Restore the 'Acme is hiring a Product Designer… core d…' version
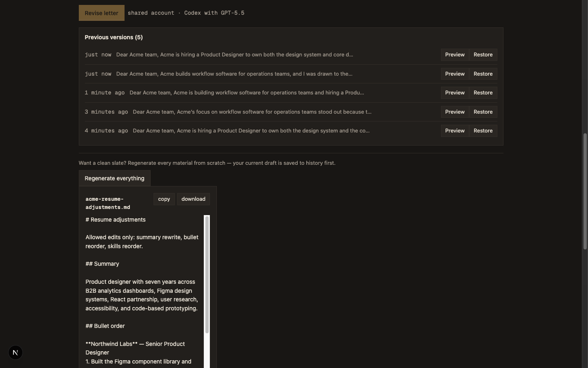Image resolution: width=588 pixels, height=368 pixels. pyautogui.click(x=483, y=55)
